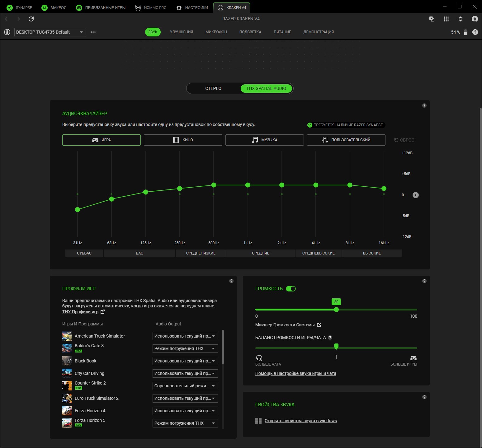Go to the Микрофон section
This screenshot has height=448, width=482.
(216, 32)
